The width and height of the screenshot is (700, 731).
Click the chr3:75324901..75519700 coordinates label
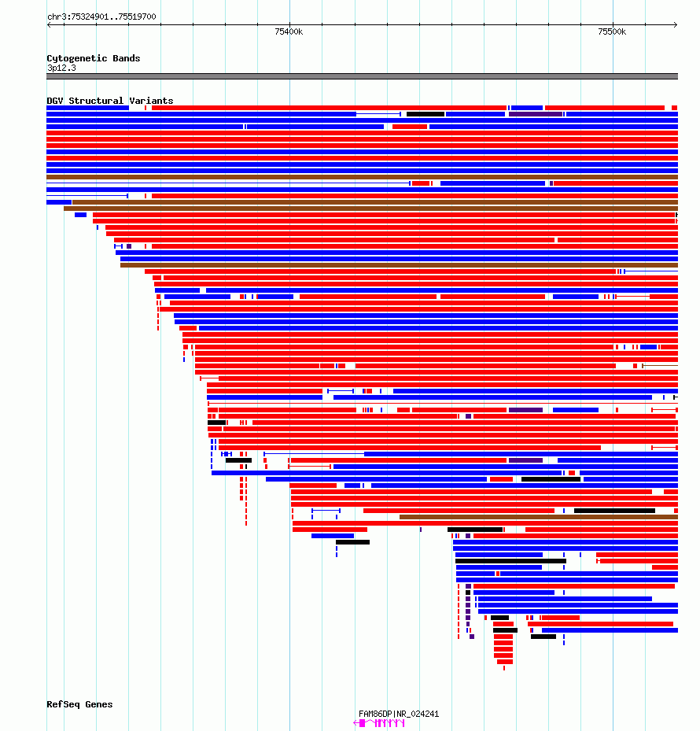[x=101, y=17]
